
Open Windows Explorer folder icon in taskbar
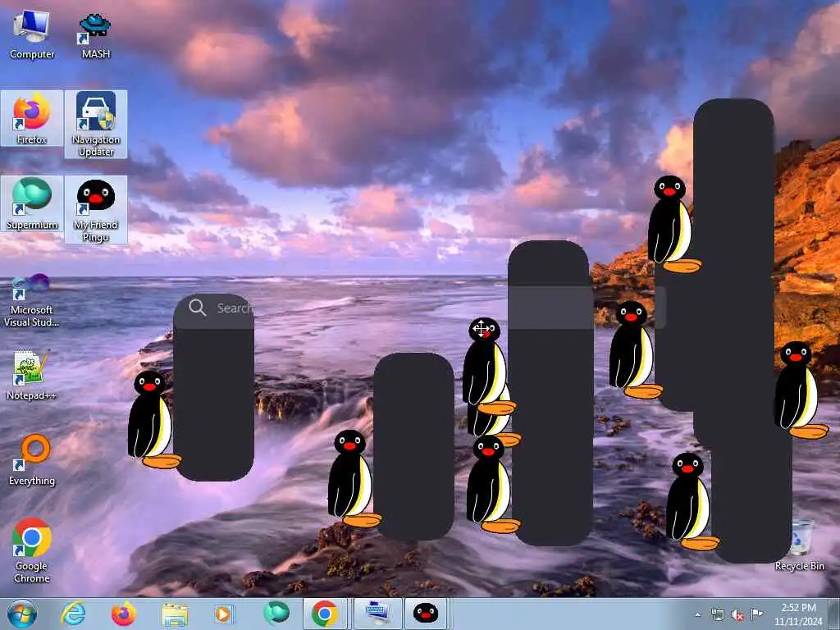click(175, 614)
